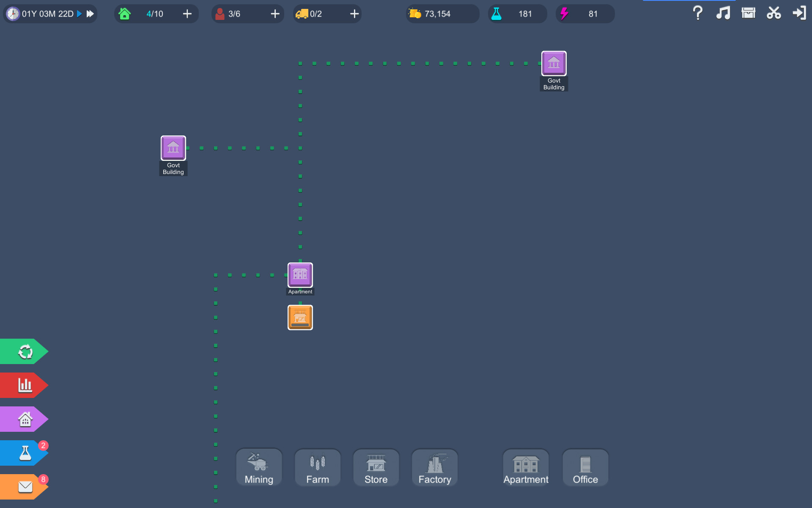Image resolution: width=812 pixels, height=508 pixels.
Task: Choose the Farm build option
Action: 317,467
